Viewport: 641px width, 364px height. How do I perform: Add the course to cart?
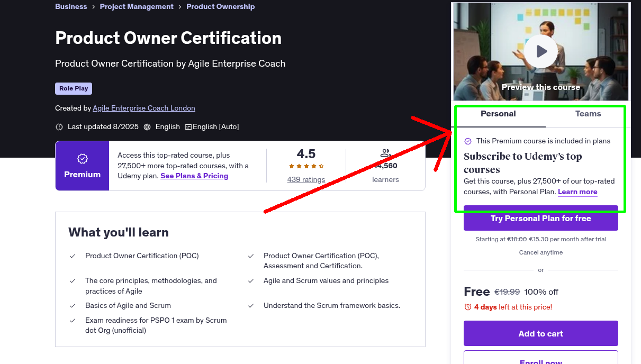coord(541,333)
